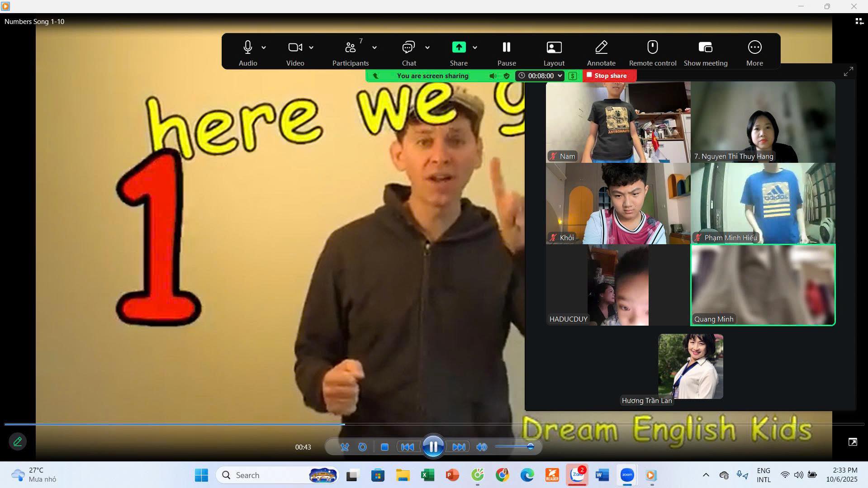Image resolution: width=868 pixels, height=488 pixels.
Task: Select Quang Minh's video thumbnail
Action: click(763, 285)
